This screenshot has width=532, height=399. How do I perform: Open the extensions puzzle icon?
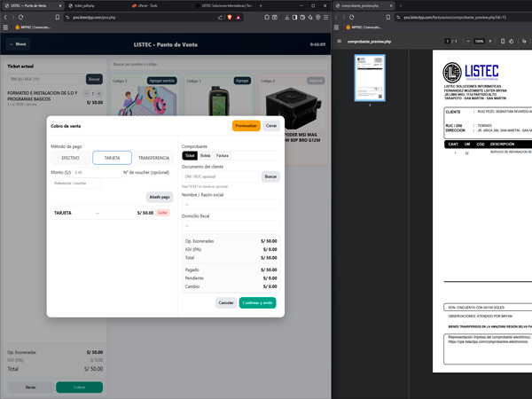(267, 17)
